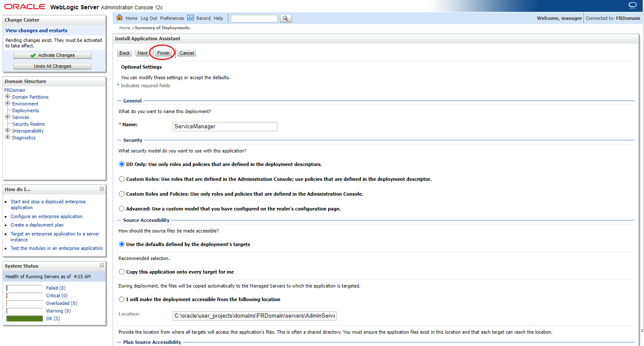
Task: Open Target an enterprise application help link
Action: (55, 237)
